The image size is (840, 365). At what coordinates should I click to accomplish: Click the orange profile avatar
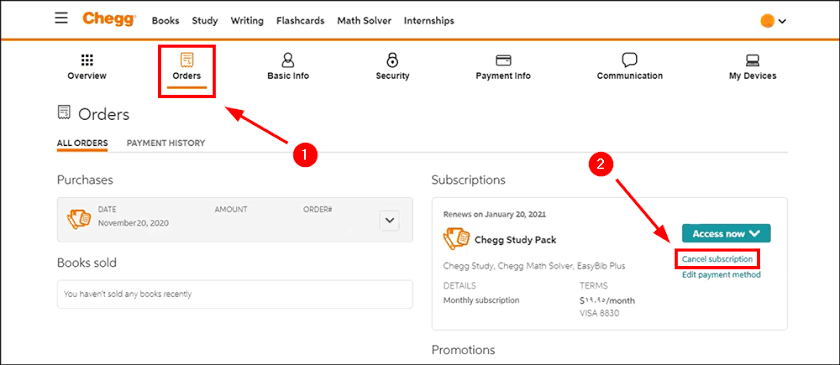[x=767, y=21]
